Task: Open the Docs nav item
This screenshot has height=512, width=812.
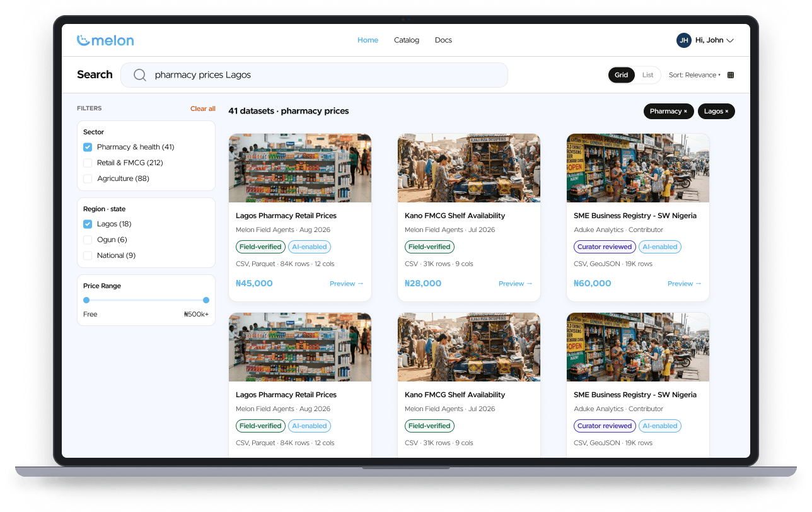Action: tap(443, 40)
